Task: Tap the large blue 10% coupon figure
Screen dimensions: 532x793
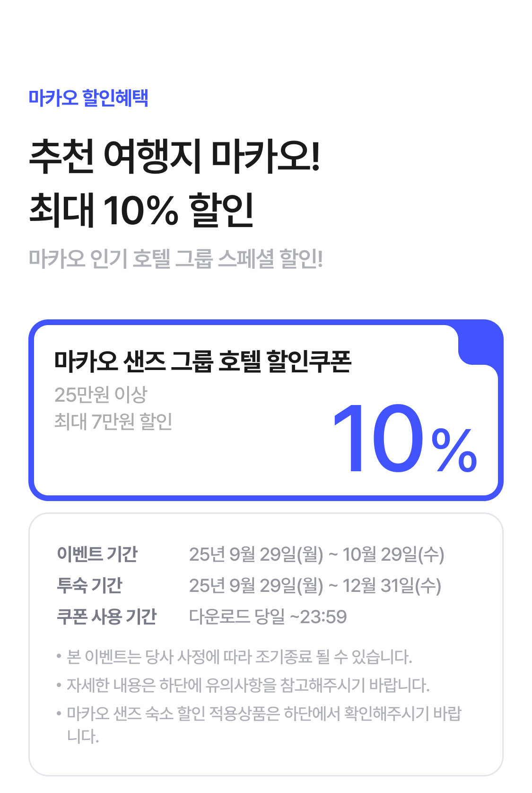Action: pyautogui.click(x=405, y=439)
